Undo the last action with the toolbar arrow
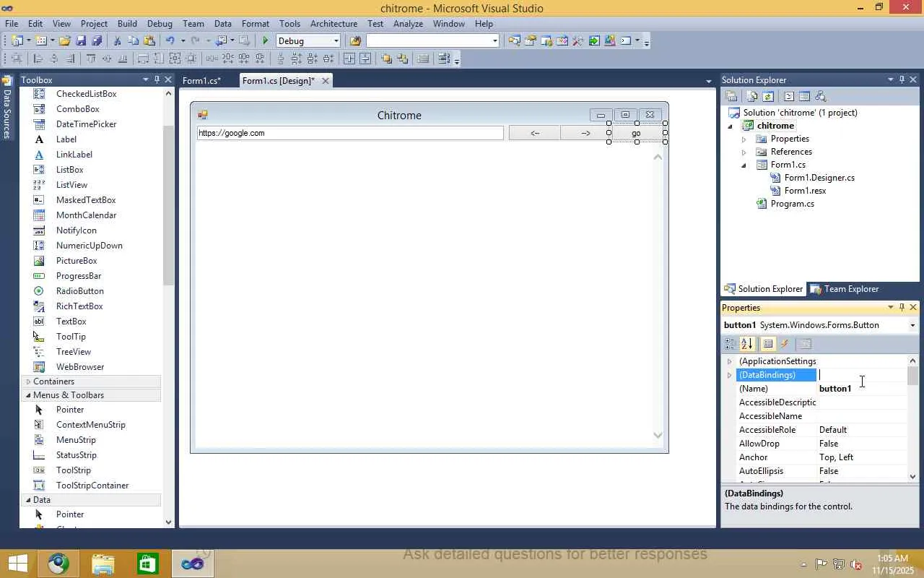Image resolution: width=924 pixels, height=578 pixels. pyautogui.click(x=170, y=41)
